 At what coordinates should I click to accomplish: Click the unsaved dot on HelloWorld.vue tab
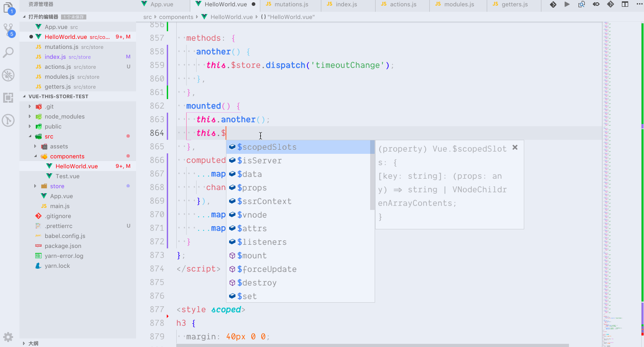254,5
